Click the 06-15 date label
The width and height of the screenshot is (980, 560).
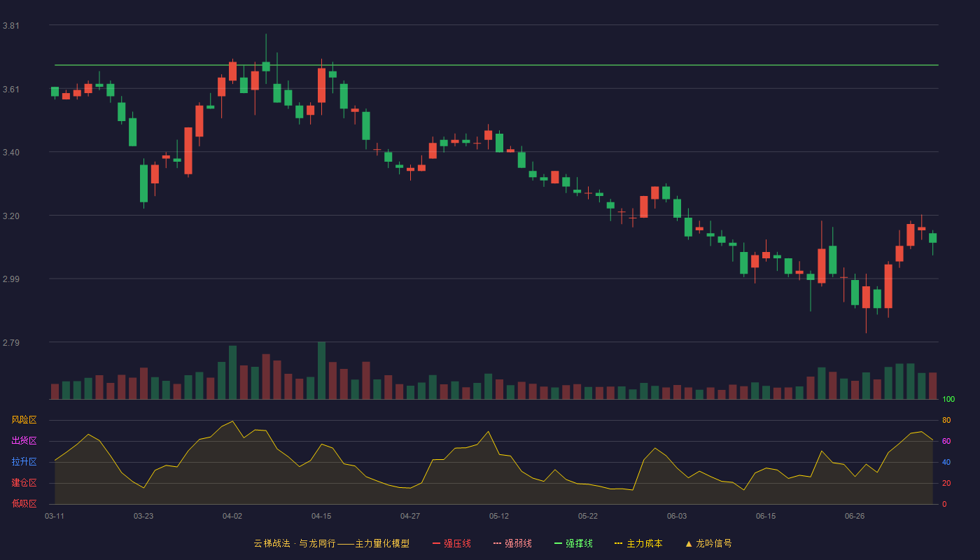click(766, 516)
